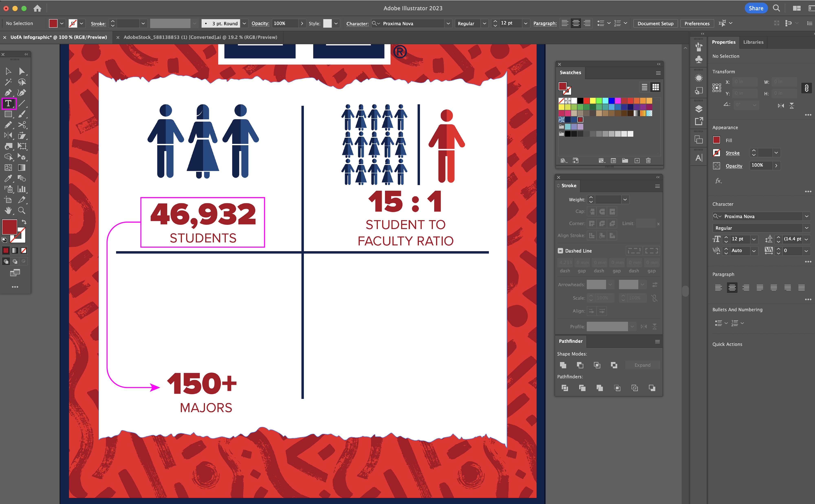This screenshot has height=504, width=815.
Task: Click the Fill color swatch in Appearance
Action: click(x=716, y=140)
